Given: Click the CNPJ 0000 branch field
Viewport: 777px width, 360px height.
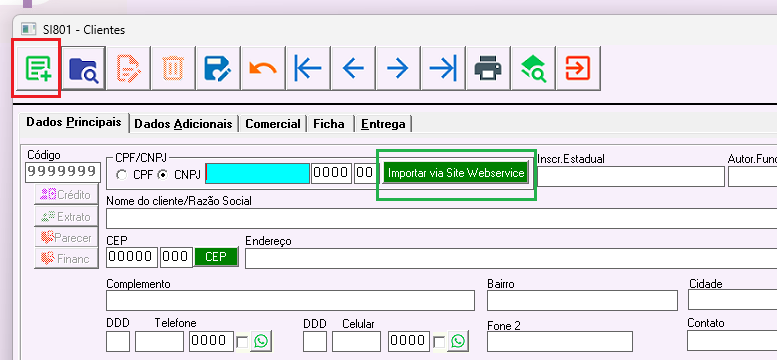Looking at the screenshot, I should pyautogui.click(x=332, y=174).
